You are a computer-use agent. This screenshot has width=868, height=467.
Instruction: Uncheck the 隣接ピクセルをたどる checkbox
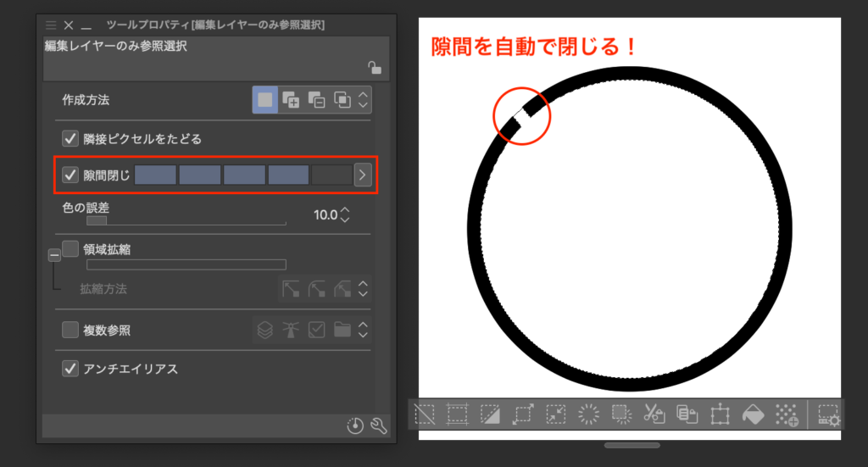(x=70, y=138)
